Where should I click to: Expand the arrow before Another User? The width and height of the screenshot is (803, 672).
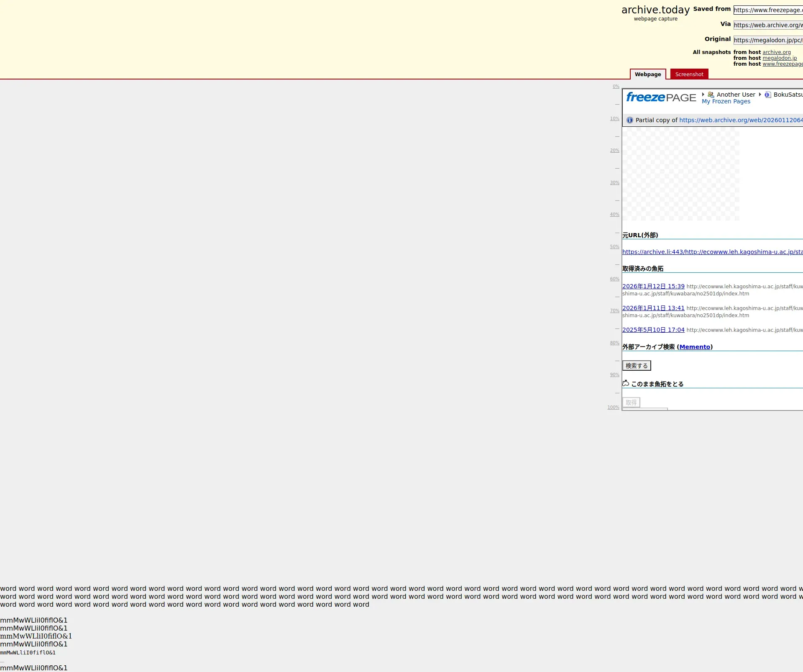coord(703,94)
